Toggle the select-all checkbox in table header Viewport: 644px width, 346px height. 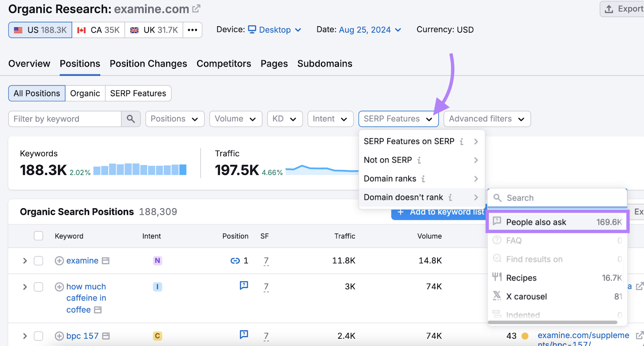pyautogui.click(x=39, y=236)
